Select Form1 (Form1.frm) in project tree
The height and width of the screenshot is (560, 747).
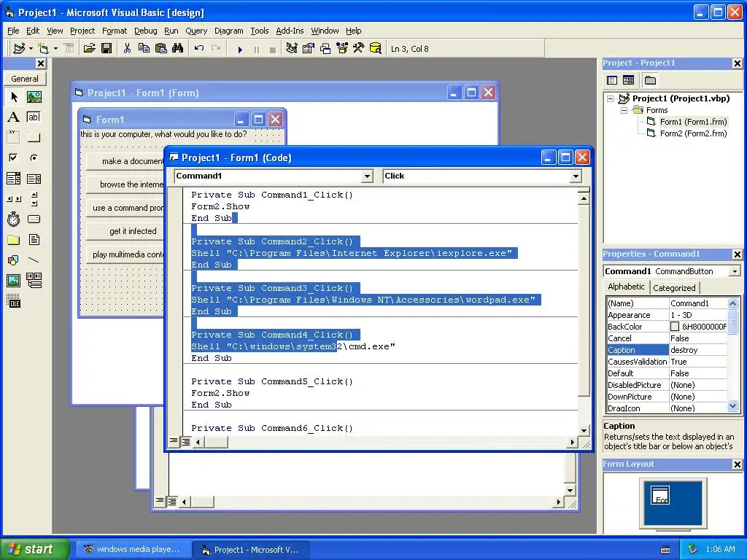(693, 122)
